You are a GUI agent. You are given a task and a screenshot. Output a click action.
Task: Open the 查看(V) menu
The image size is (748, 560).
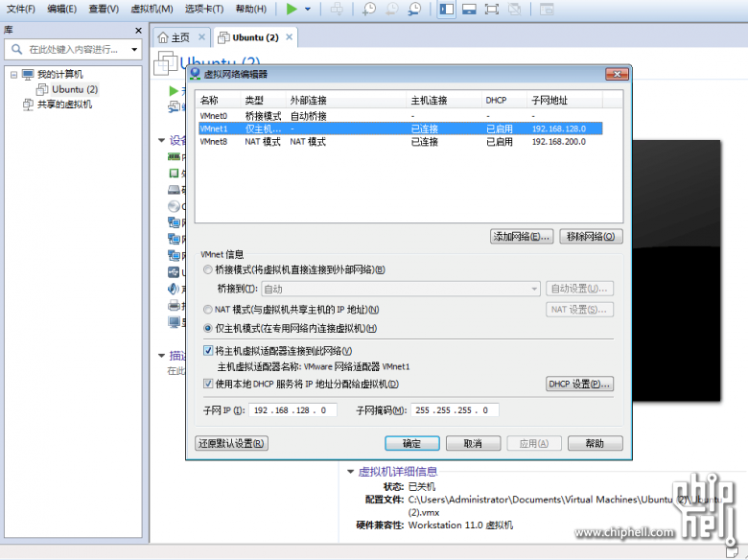[104, 9]
